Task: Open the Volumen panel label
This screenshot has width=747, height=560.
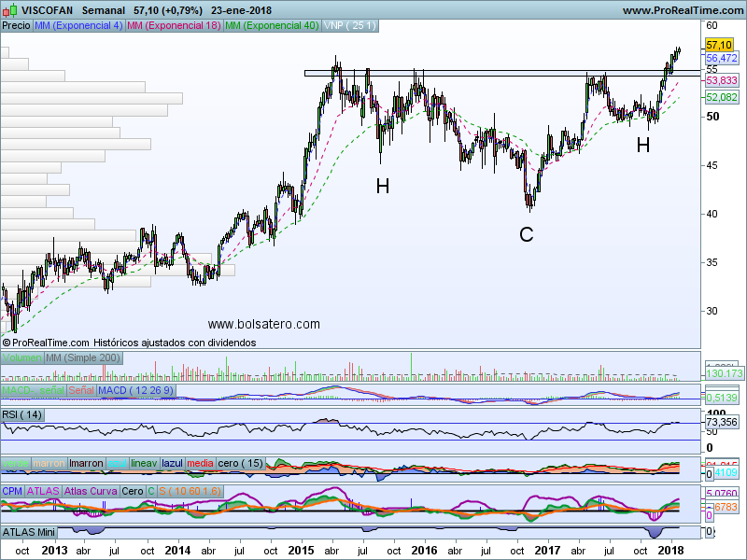Action: [22, 358]
